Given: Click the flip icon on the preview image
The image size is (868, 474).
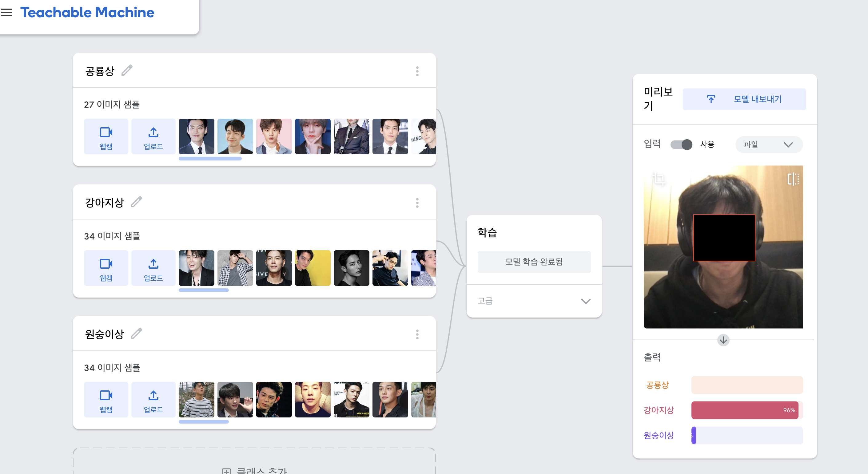Looking at the screenshot, I should tap(793, 179).
